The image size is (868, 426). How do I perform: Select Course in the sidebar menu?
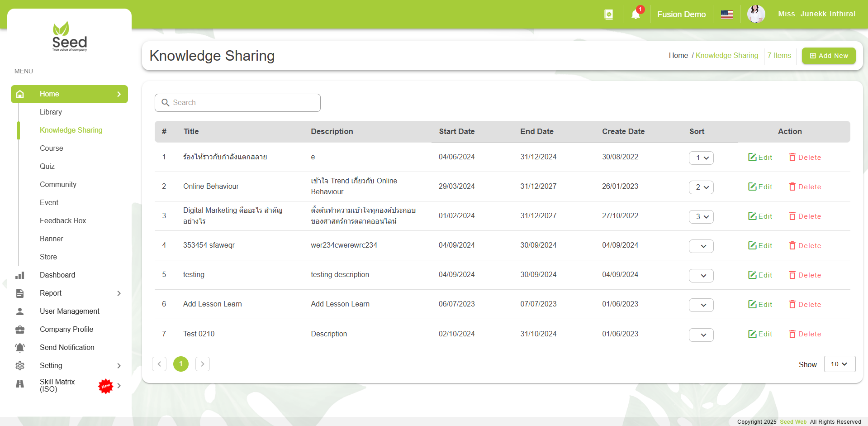click(52, 148)
